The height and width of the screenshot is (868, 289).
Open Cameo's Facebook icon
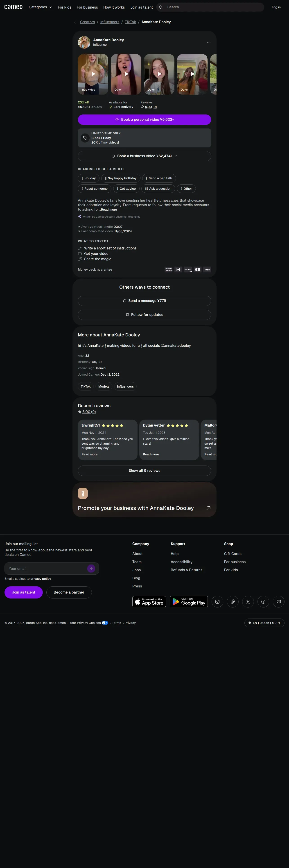263,601
